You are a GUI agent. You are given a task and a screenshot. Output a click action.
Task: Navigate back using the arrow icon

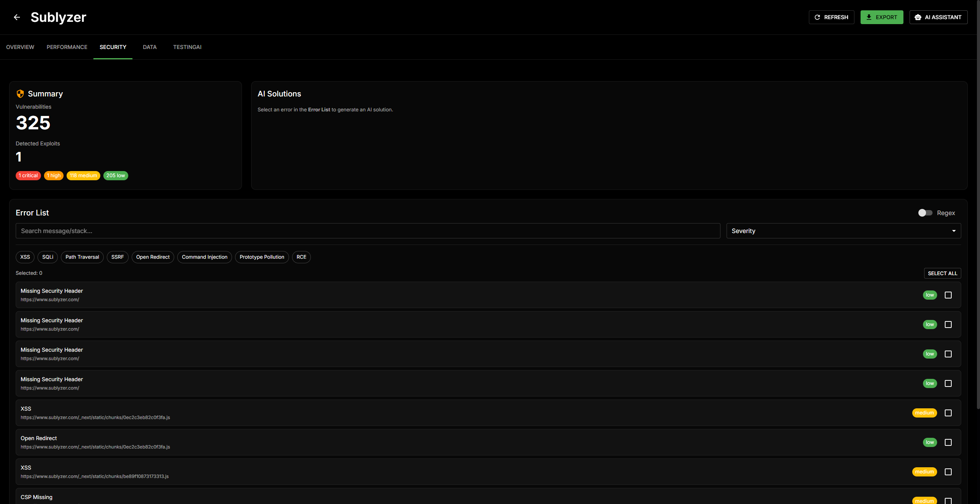(x=16, y=17)
